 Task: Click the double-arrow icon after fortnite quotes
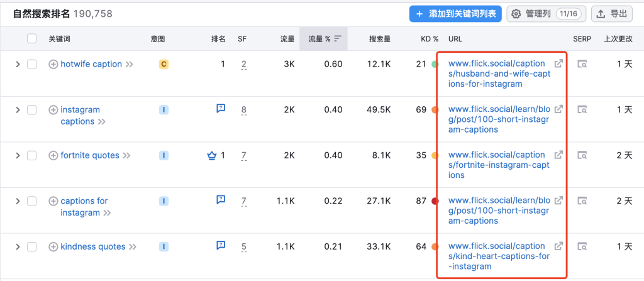pyautogui.click(x=126, y=156)
